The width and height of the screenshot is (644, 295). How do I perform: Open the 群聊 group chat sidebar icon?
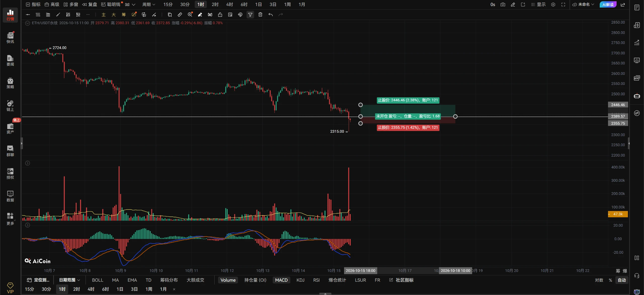10,151
